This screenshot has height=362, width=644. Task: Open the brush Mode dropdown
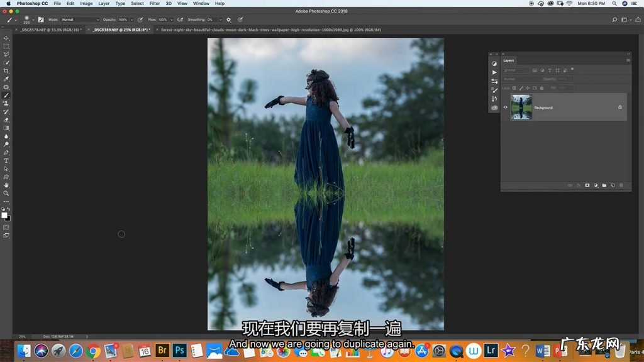(80, 19)
